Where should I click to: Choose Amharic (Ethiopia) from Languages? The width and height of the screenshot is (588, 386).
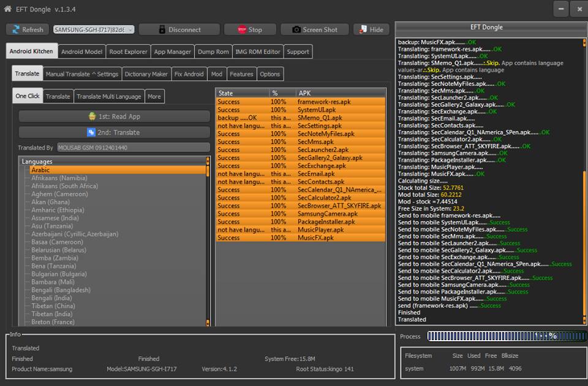tap(58, 210)
